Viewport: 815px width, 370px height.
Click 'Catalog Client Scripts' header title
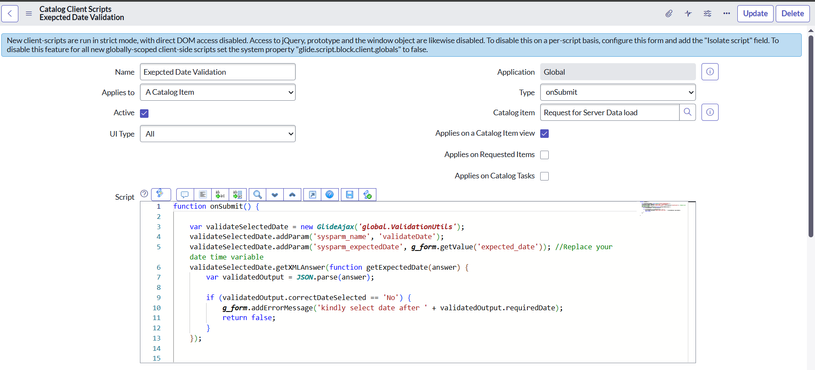point(75,9)
